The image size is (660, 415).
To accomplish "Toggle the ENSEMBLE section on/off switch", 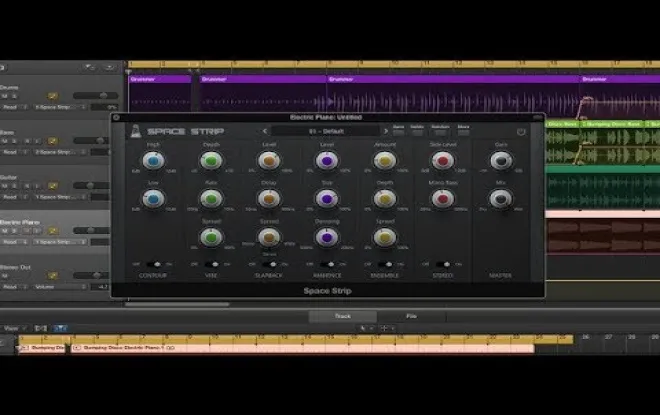I will (x=385, y=264).
